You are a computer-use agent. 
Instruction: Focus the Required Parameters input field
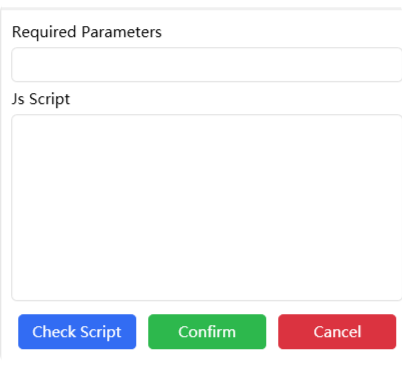click(x=207, y=65)
